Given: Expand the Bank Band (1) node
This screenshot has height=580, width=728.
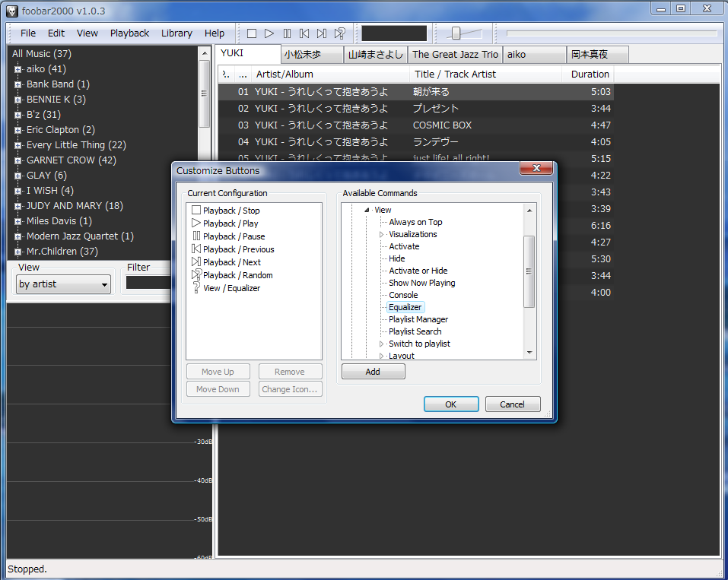Looking at the screenshot, I should tap(17, 84).
